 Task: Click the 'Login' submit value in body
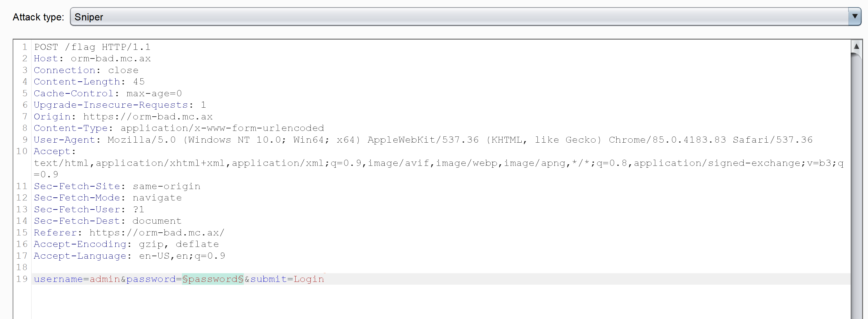coord(309,279)
